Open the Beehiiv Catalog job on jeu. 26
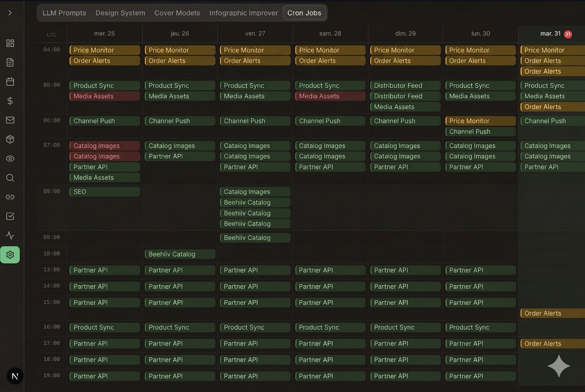The image size is (585, 392). (x=180, y=254)
